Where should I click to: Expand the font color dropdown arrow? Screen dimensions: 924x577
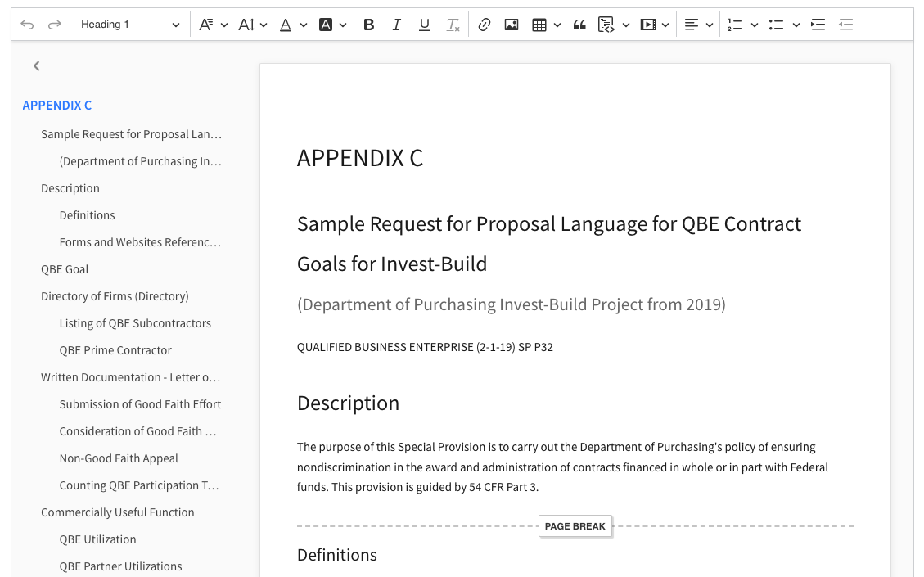point(304,25)
